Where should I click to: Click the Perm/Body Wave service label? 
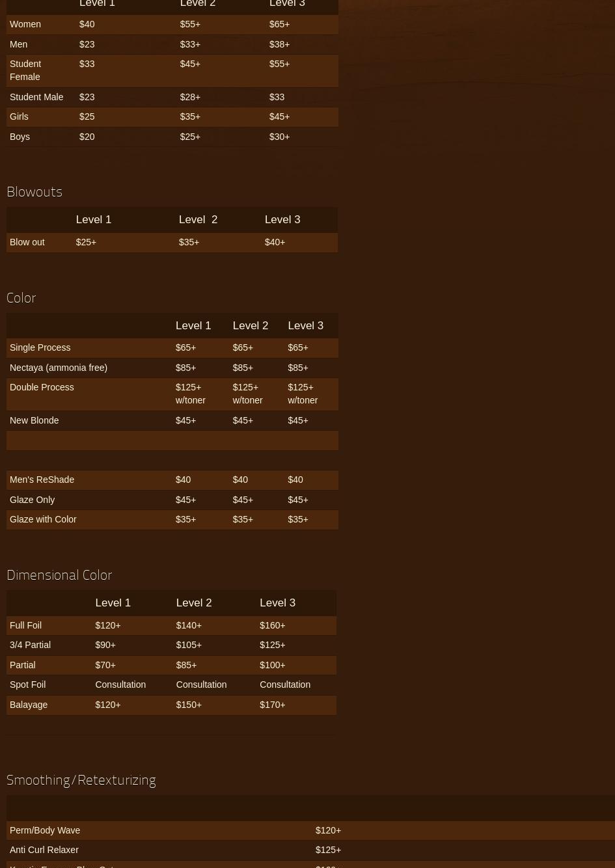click(x=45, y=830)
